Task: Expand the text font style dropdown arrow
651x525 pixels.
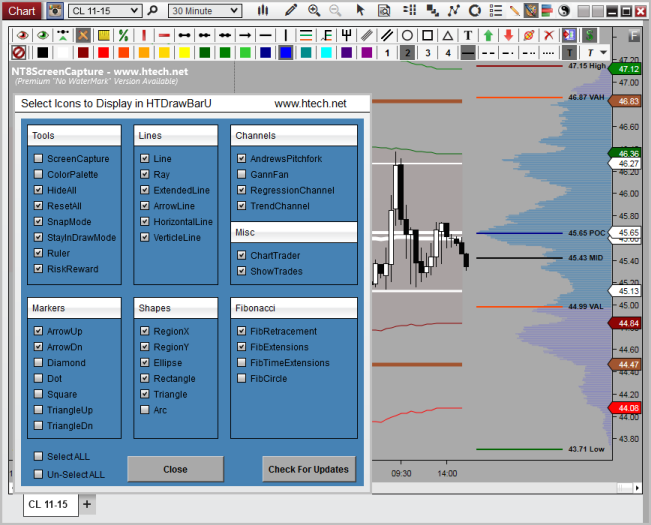Action: click(x=603, y=53)
